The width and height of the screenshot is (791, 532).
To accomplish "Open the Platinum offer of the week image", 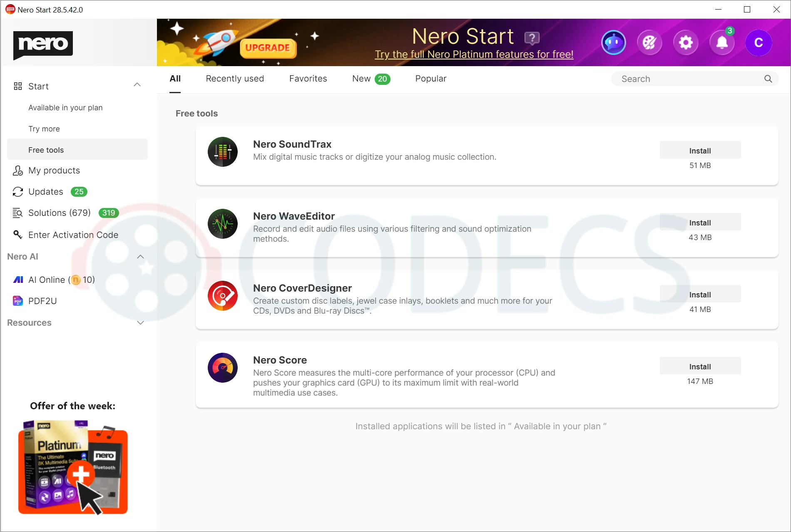I will [73, 467].
